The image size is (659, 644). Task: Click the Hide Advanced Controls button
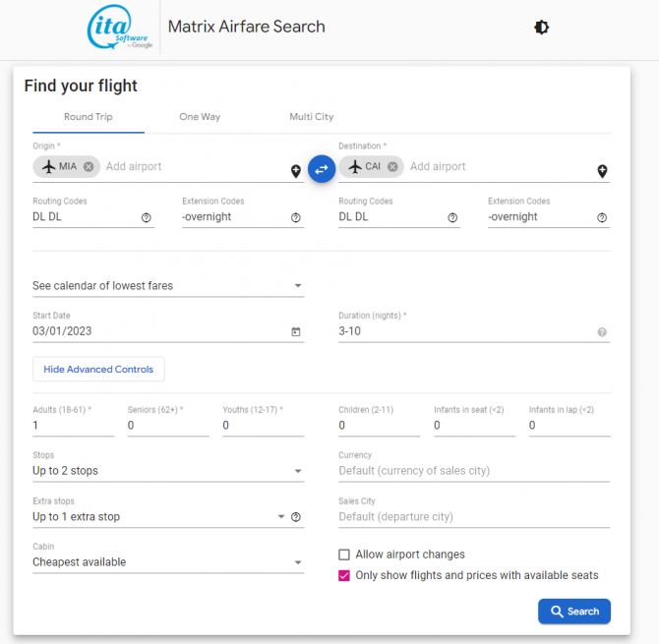point(98,369)
